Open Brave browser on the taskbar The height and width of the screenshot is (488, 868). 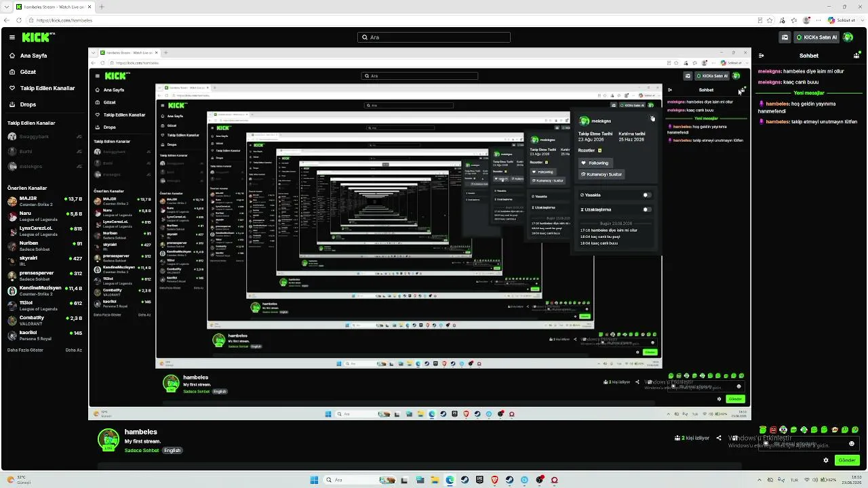(x=494, y=480)
